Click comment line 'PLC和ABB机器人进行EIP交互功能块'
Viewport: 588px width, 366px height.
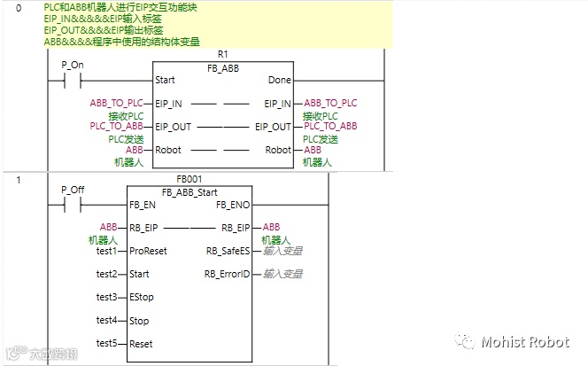click(120, 7)
